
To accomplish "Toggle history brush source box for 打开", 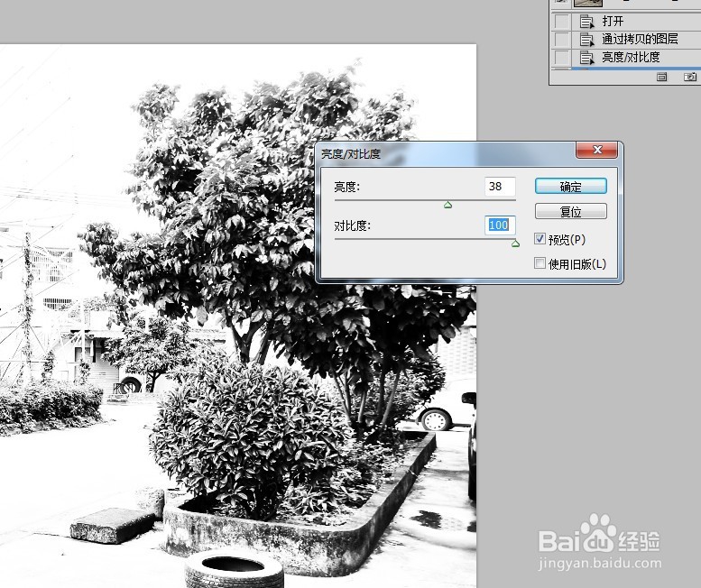I will coord(561,22).
